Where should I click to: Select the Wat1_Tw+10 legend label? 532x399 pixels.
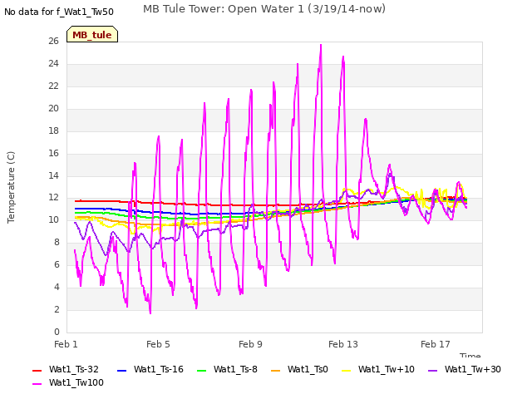pos(387,369)
